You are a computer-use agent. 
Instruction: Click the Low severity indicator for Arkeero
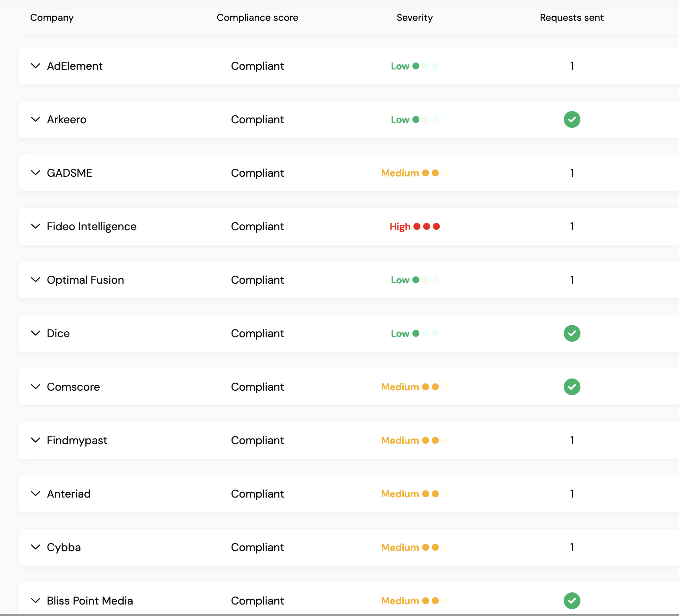(415, 119)
